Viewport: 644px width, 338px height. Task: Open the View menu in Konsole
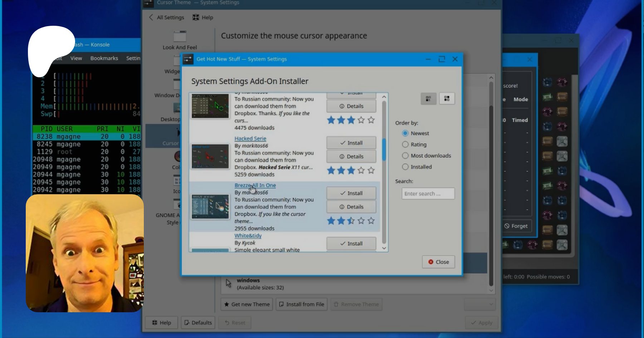[76, 58]
